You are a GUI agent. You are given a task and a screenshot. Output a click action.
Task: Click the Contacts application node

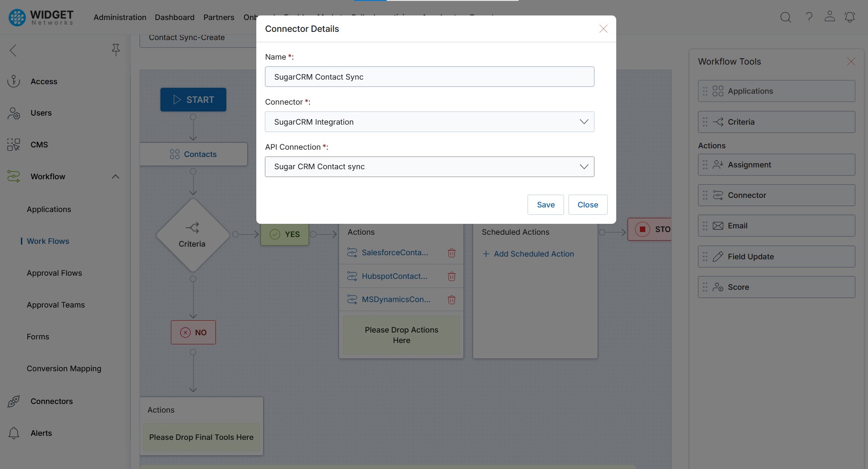tap(194, 154)
